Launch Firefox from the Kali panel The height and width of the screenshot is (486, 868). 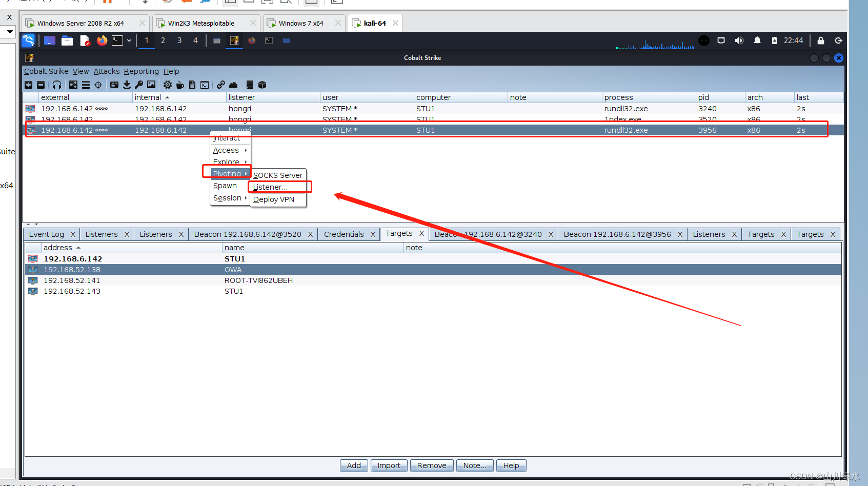(102, 40)
